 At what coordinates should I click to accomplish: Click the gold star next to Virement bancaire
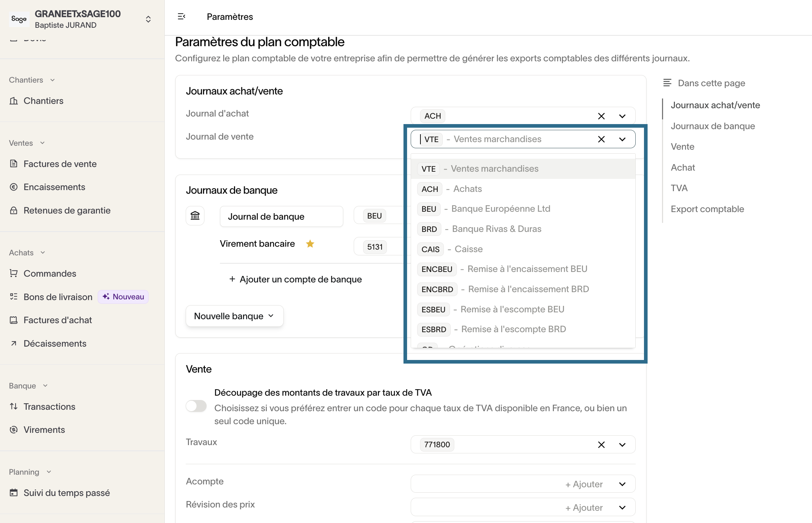(x=310, y=244)
